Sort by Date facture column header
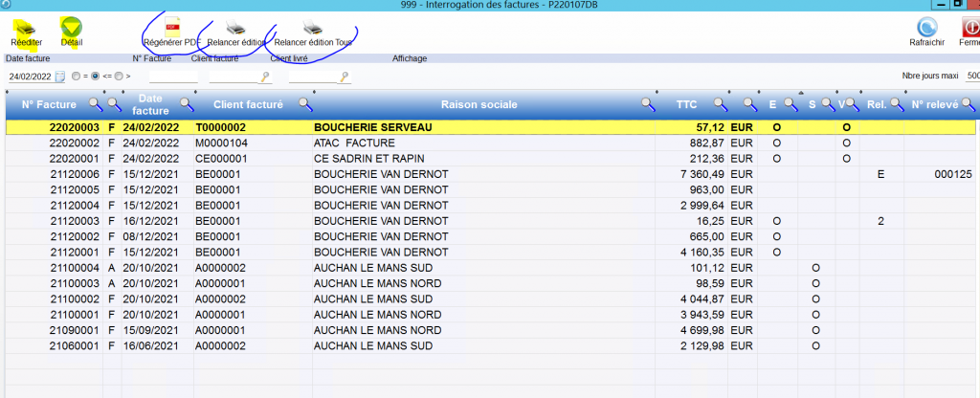980x398 pixels. pos(150,103)
